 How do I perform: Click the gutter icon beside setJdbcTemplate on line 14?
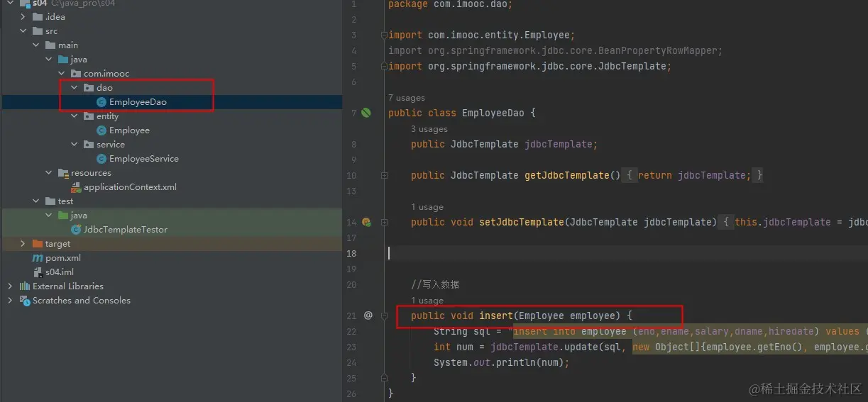(x=366, y=222)
